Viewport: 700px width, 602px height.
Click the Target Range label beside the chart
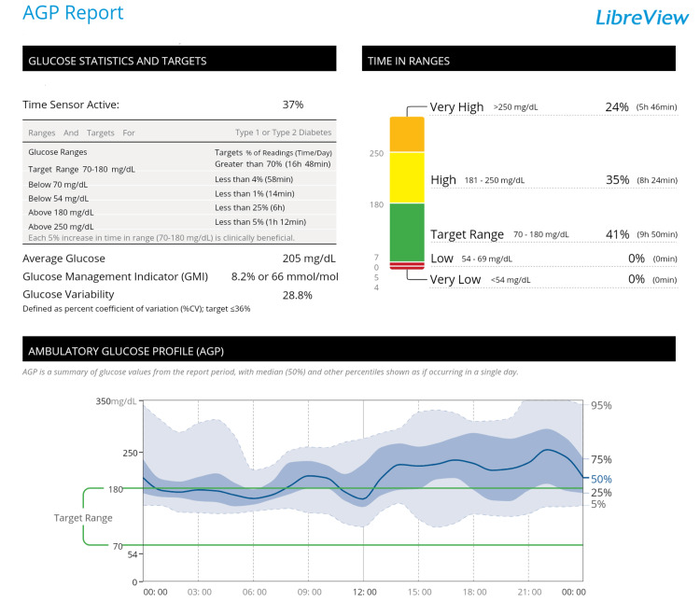coord(83,518)
